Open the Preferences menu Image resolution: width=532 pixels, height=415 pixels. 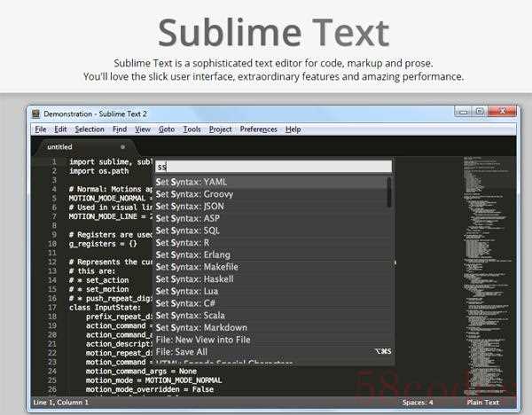click(258, 129)
